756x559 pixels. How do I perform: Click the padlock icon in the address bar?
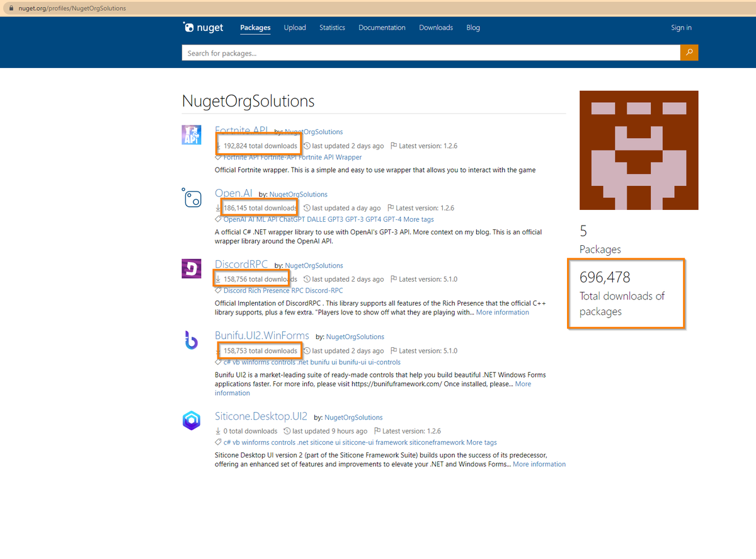click(x=11, y=8)
